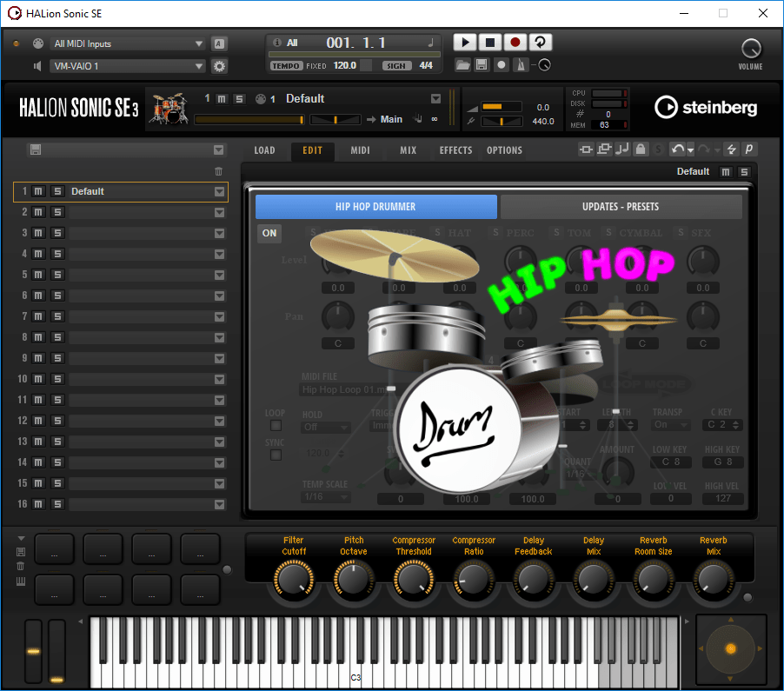Click the save preset disk icon in the transport

click(482, 64)
